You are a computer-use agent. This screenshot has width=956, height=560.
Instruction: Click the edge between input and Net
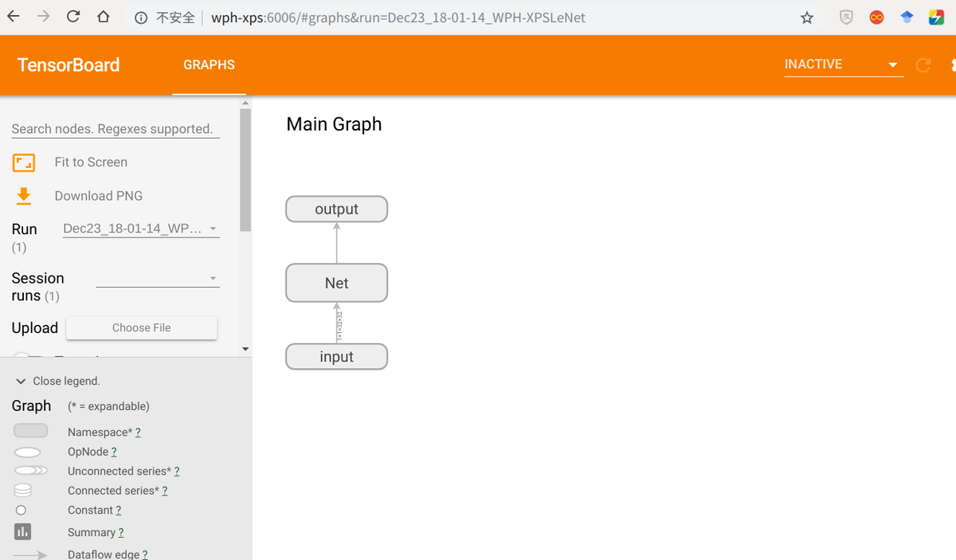click(x=337, y=323)
